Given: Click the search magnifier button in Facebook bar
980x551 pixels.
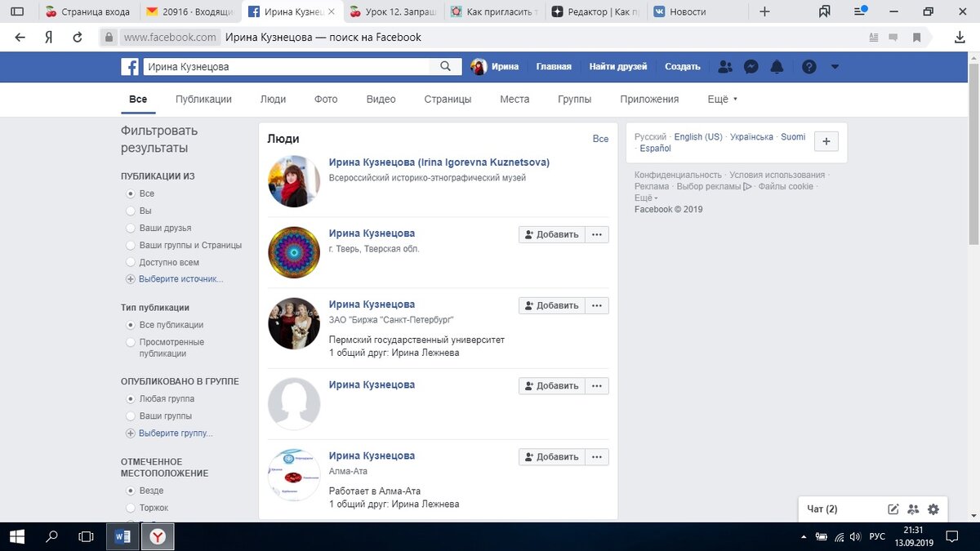Looking at the screenshot, I should click(x=446, y=67).
